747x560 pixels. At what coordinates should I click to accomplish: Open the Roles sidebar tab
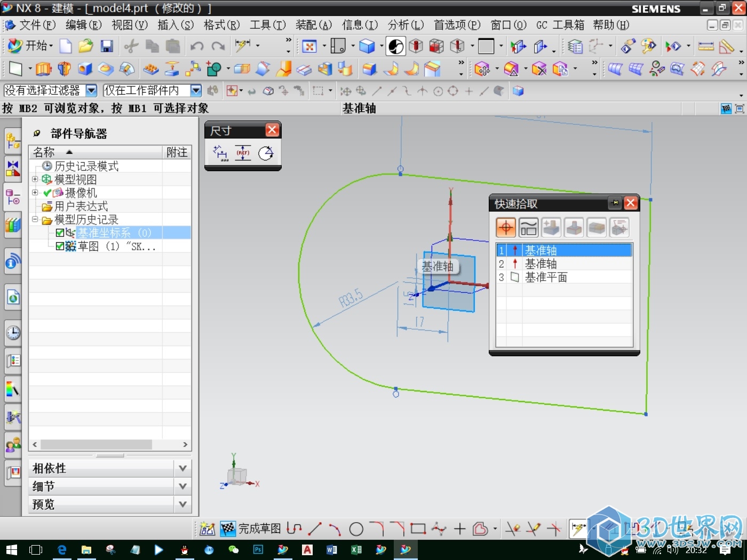[x=13, y=444]
